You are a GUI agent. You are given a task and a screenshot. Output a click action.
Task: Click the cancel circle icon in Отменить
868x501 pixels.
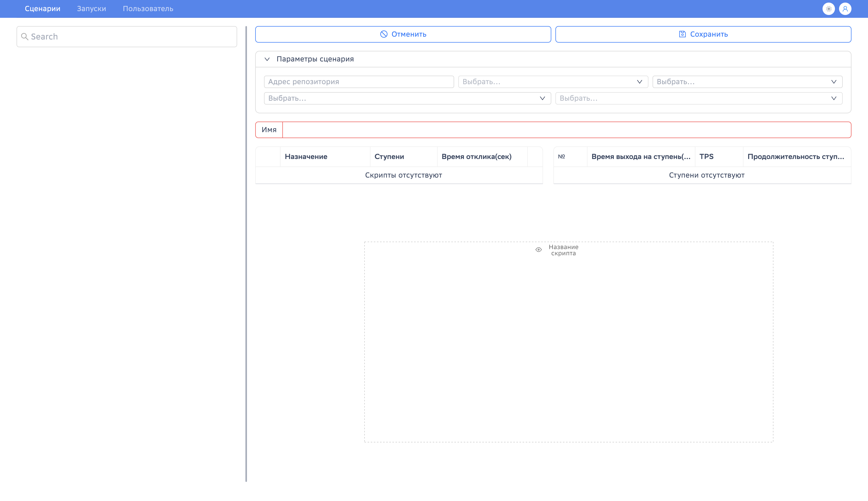click(x=384, y=34)
